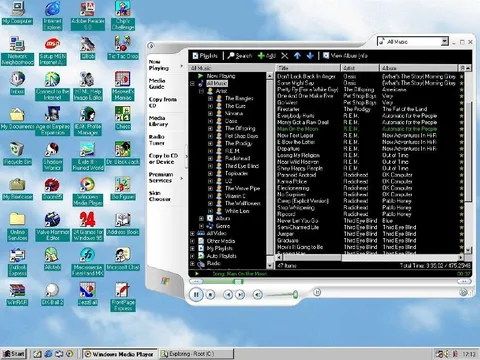Open the FrontPage Express shortcut
The height and width of the screenshot is (360, 480).
click(x=123, y=297)
